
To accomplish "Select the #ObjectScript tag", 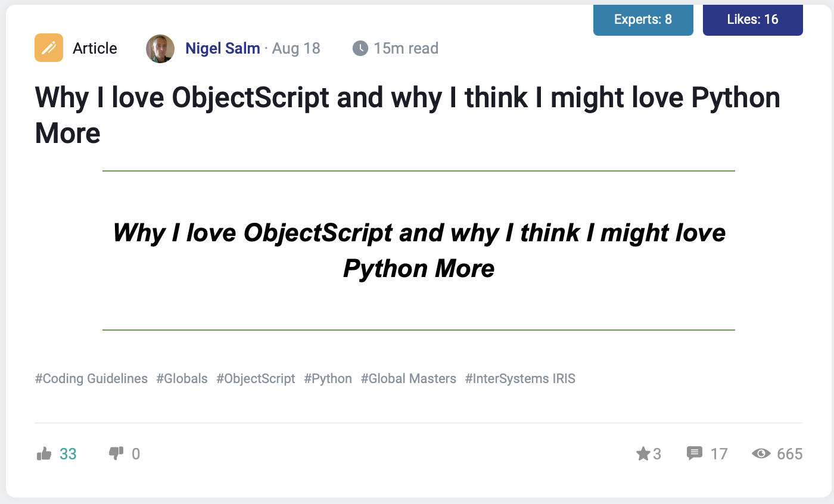I will coord(256,378).
